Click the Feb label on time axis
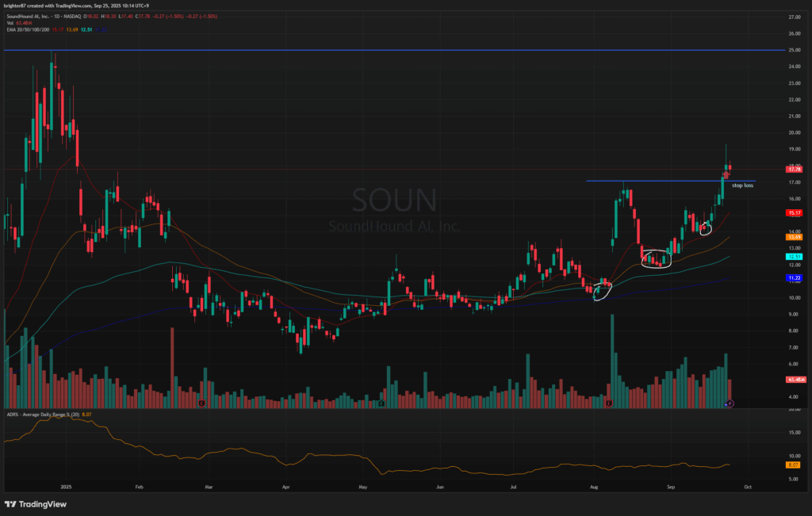This screenshot has height=516, width=812. click(138, 487)
